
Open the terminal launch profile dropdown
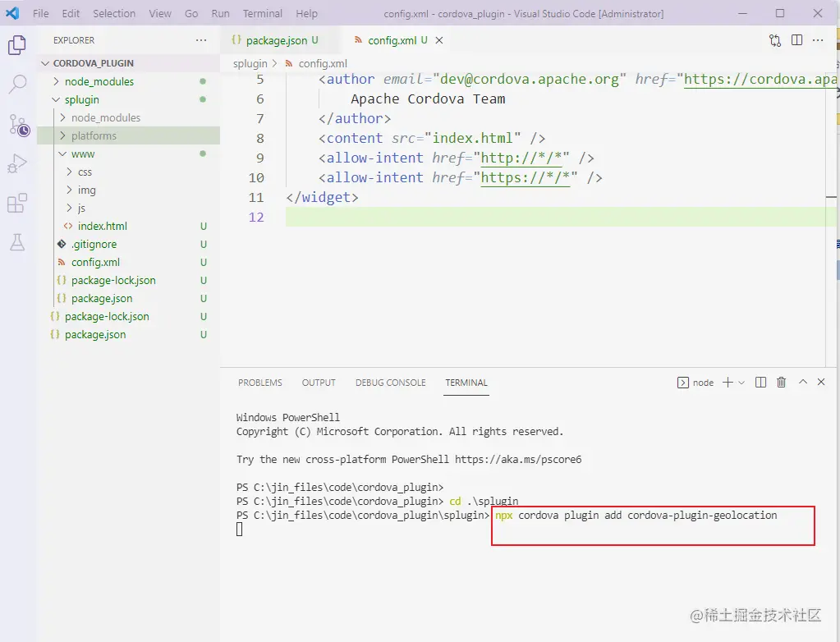741,383
